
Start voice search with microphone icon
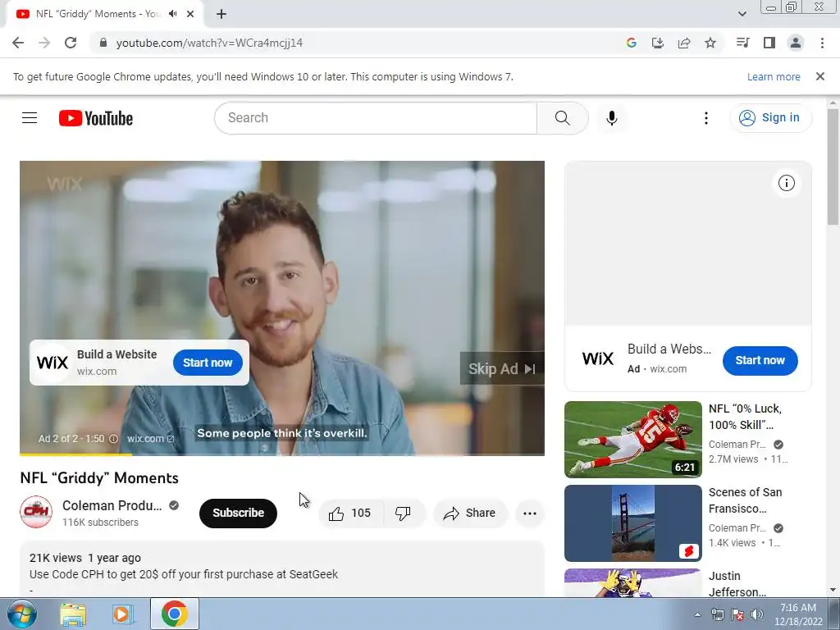click(611, 118)
